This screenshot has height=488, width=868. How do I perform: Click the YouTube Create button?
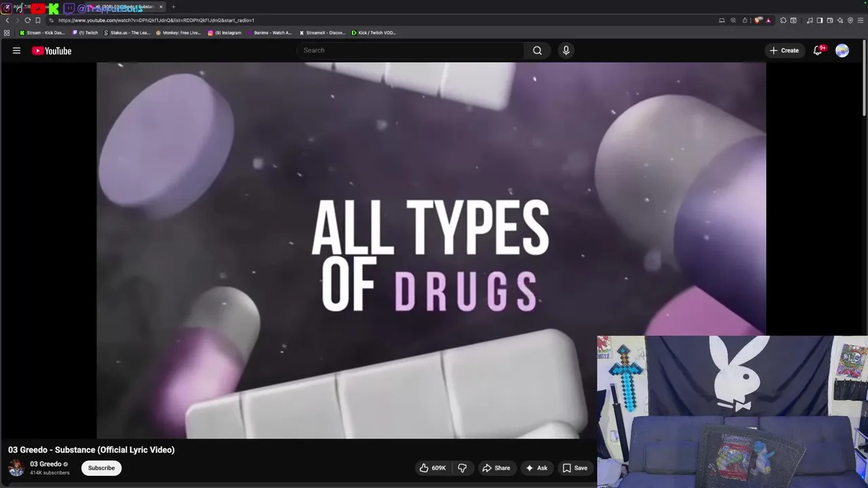click(784, 50)
